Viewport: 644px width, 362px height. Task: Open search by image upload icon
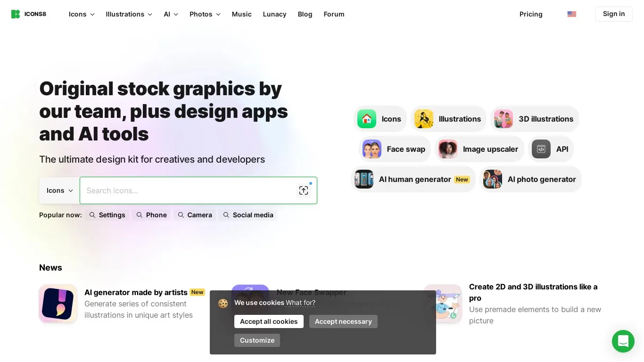click(304, 190)
